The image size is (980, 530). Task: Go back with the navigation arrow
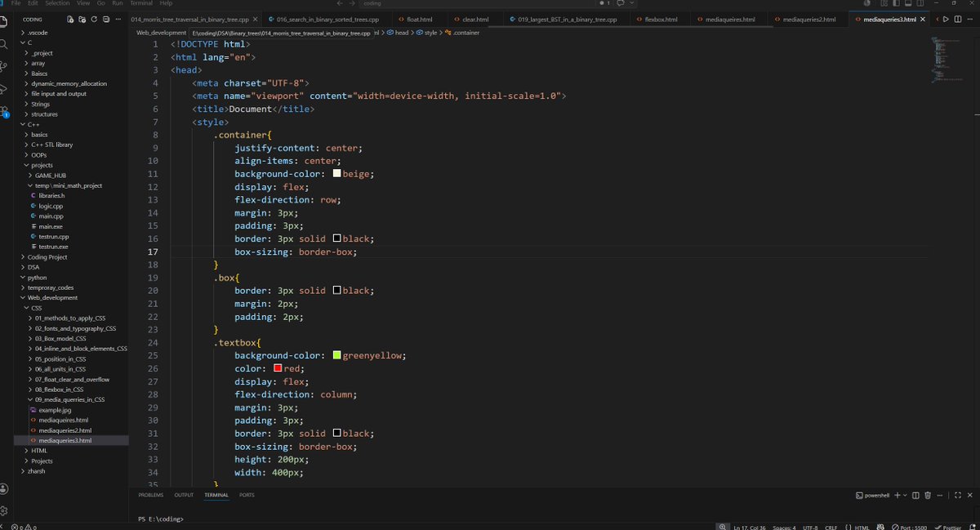pyautogui.click(x=340, y=3)
